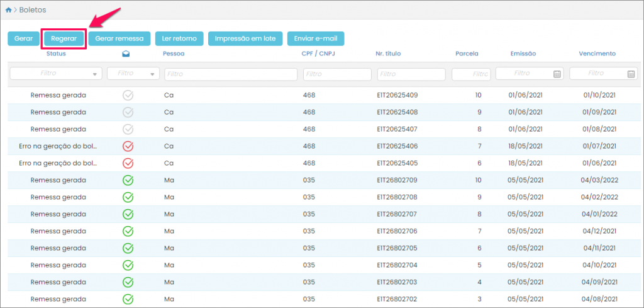This screenshot has width=644, height=308.
Task: Click grey check icon for EIT20625409
Action: point(128,95)
